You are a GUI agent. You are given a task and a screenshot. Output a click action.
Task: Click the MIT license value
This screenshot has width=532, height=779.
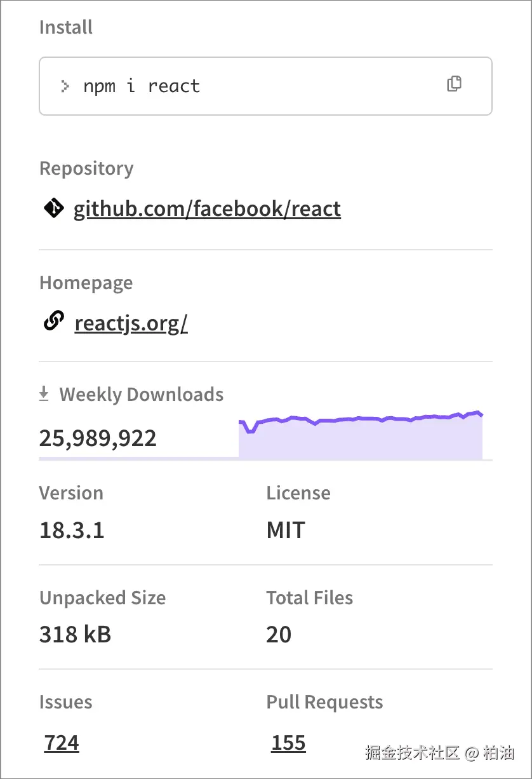tap(286, 530)
